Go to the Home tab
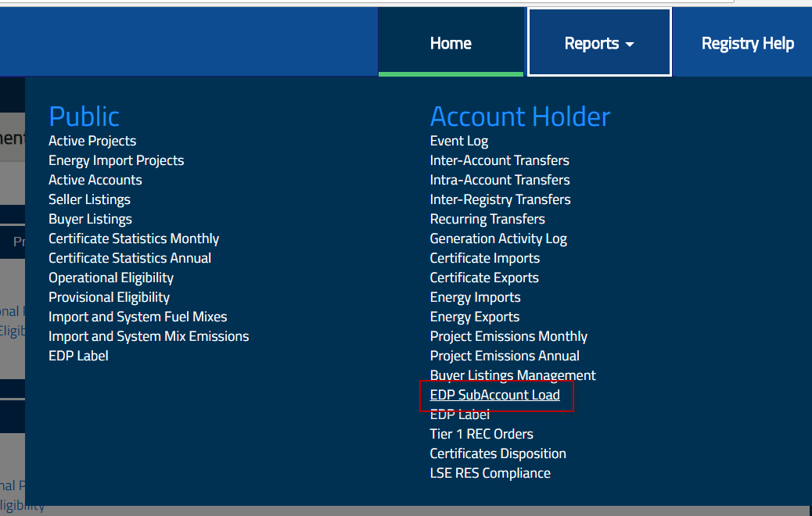The image size is (812, 516). 451,43
